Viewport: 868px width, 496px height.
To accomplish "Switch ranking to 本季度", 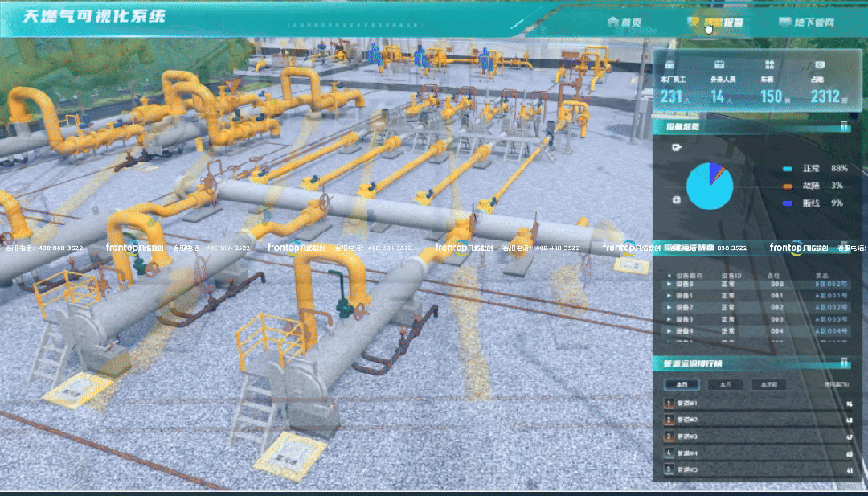I will (768, 384).
